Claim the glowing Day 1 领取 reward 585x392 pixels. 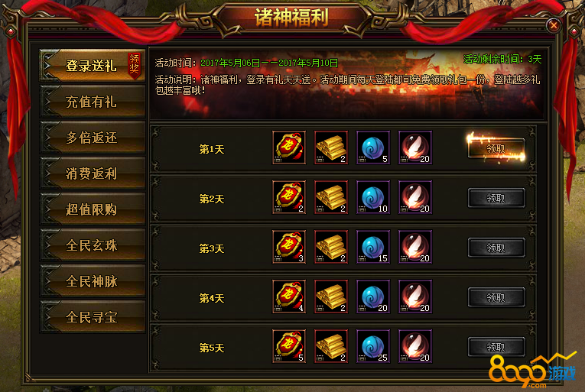click(496, 148)
